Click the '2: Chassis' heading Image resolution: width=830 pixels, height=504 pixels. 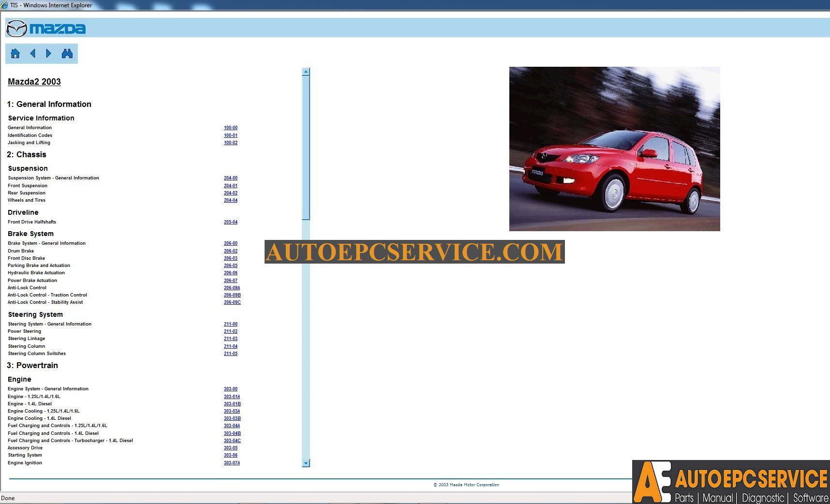[27, 155]
